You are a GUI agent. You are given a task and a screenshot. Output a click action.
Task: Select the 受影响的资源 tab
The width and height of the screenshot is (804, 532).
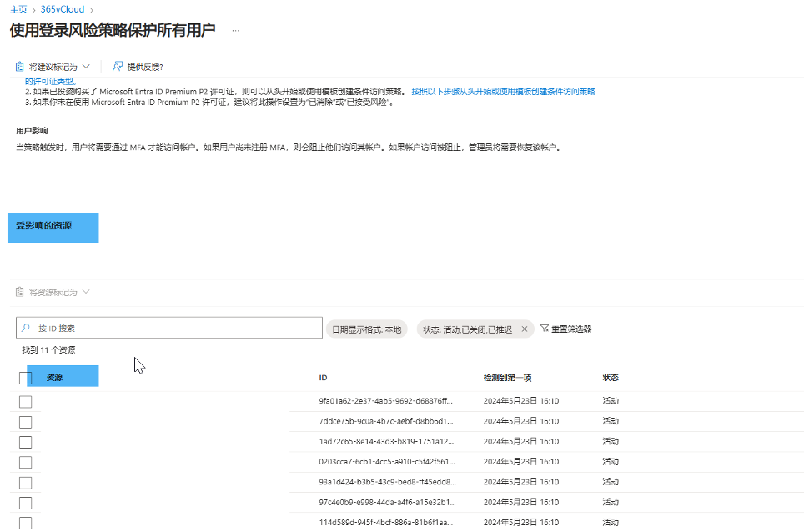pyautogui.click(x=53, y=227)
